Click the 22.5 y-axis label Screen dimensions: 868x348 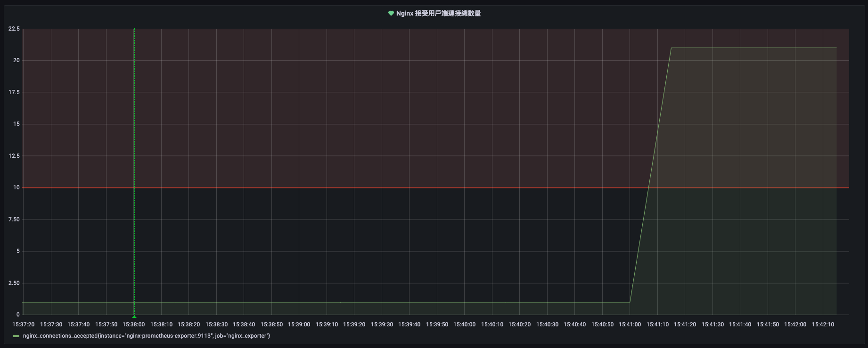14,29
